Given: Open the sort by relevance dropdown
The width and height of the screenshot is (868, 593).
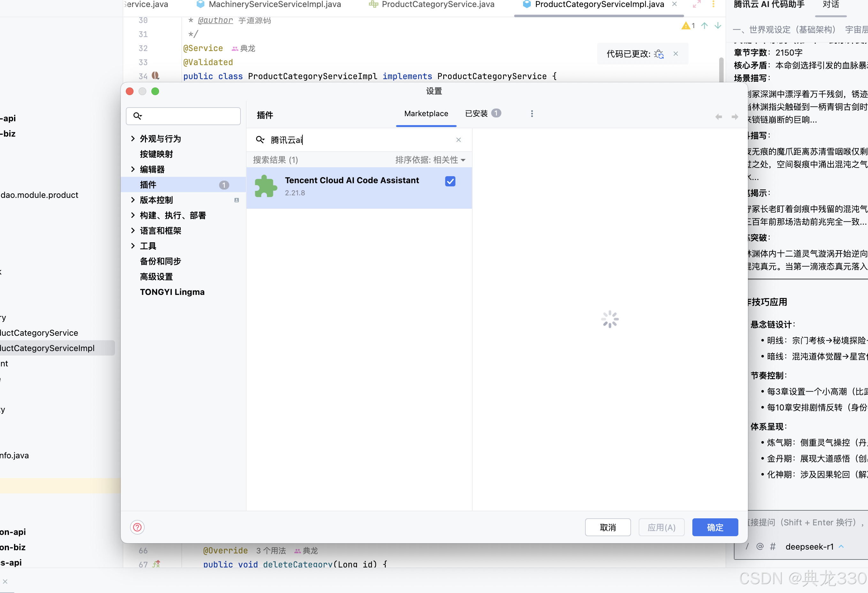Looking at the screenshot, I should tap(430, 160).
